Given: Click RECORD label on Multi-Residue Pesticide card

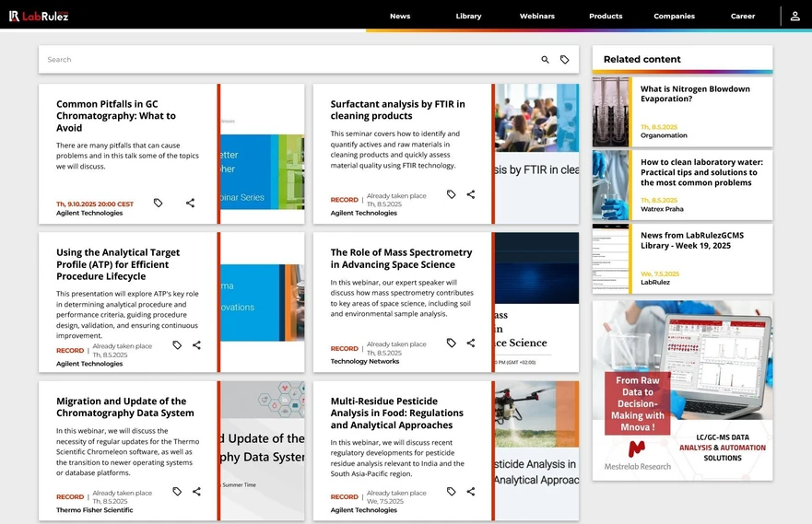Looking at the screenshot, I should pyautogui.click(x=345, y=496).
